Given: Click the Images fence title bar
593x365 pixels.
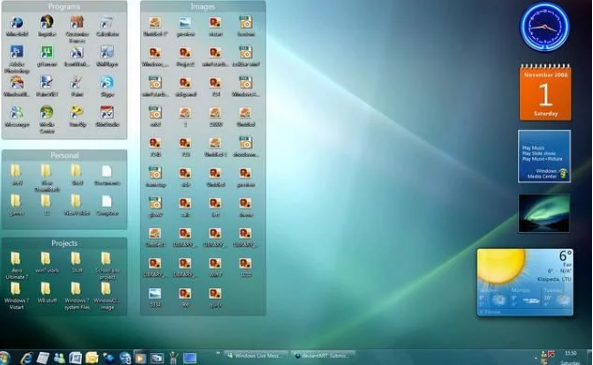Looking at the screenshot, I should point(203,6).
